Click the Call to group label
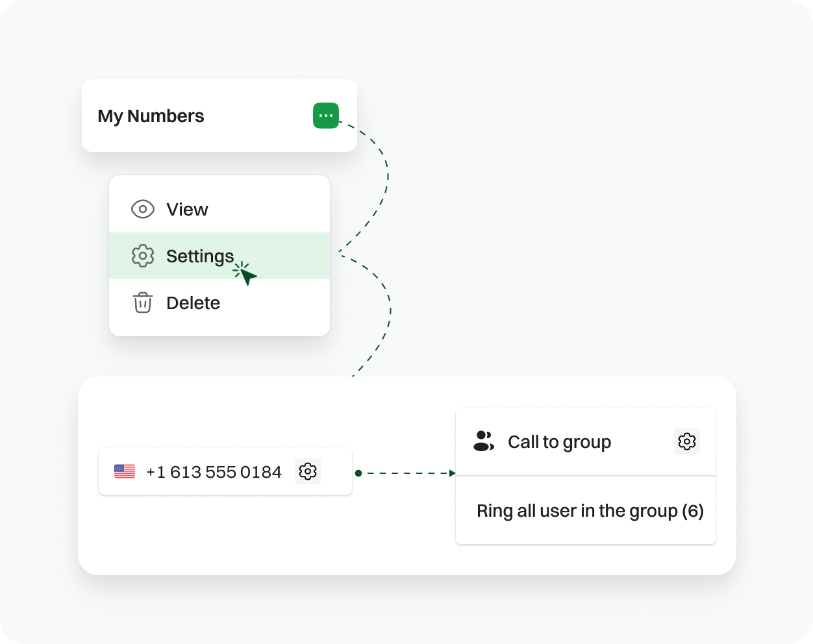813x644 pixels. coord(559,442)
